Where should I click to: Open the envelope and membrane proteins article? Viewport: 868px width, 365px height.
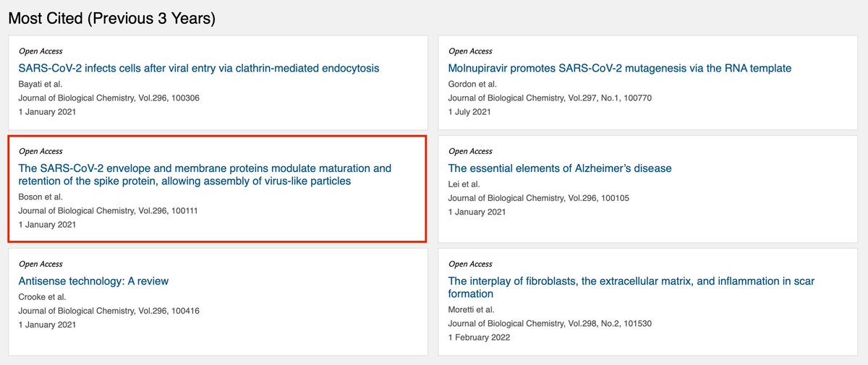[x=205, y=174]
